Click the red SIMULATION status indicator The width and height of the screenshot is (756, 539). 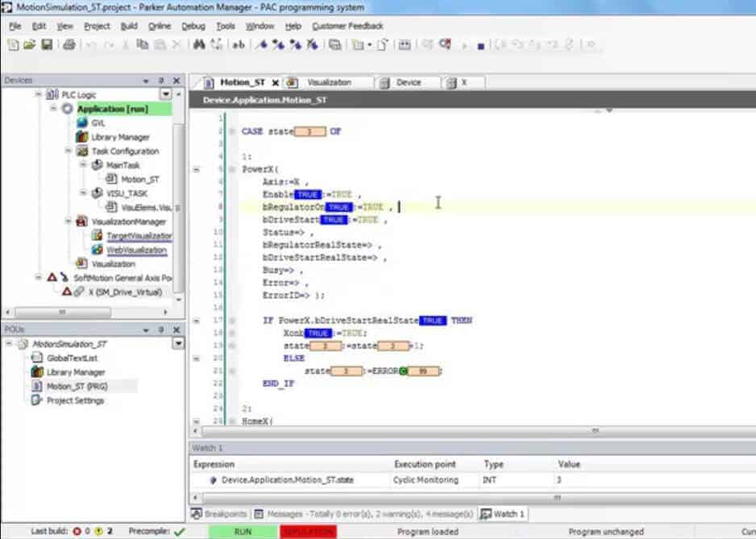click(308, 531)
